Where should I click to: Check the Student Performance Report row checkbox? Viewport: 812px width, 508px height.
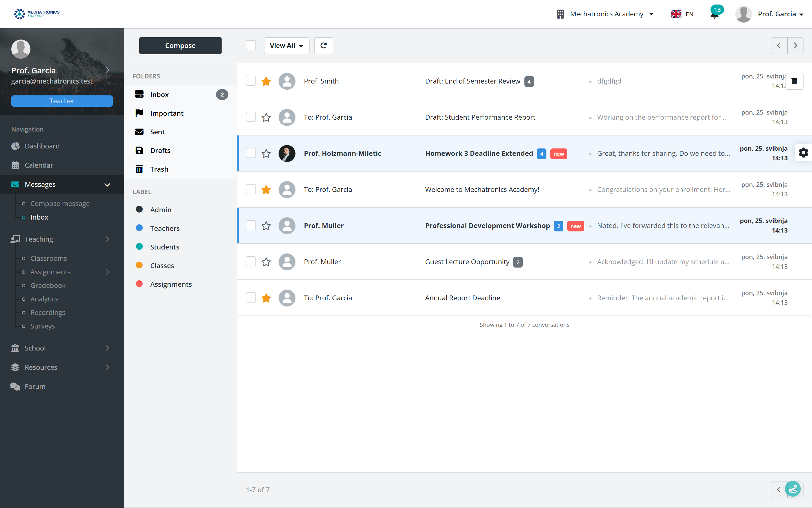tap(251, 117)
